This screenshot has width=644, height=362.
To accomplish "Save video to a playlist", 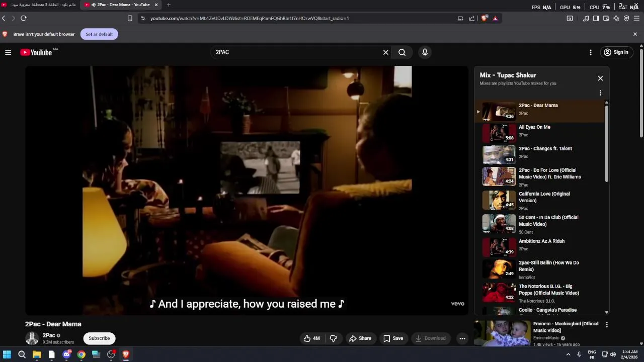I will [393, 338].
